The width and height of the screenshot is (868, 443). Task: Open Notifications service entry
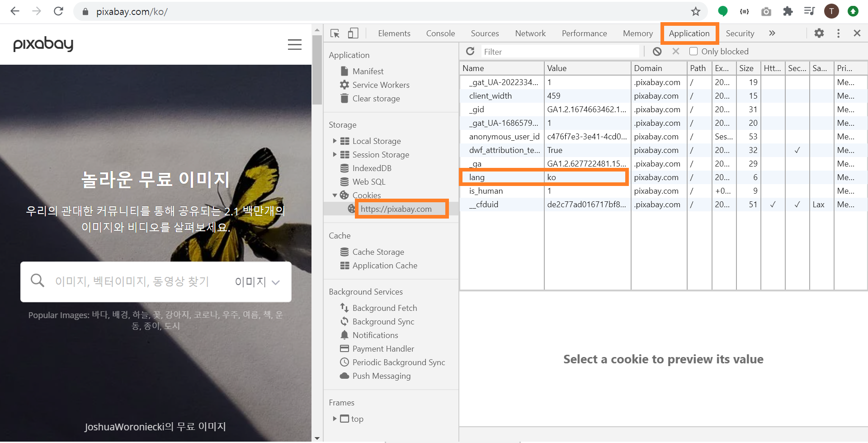pos(375,335)
